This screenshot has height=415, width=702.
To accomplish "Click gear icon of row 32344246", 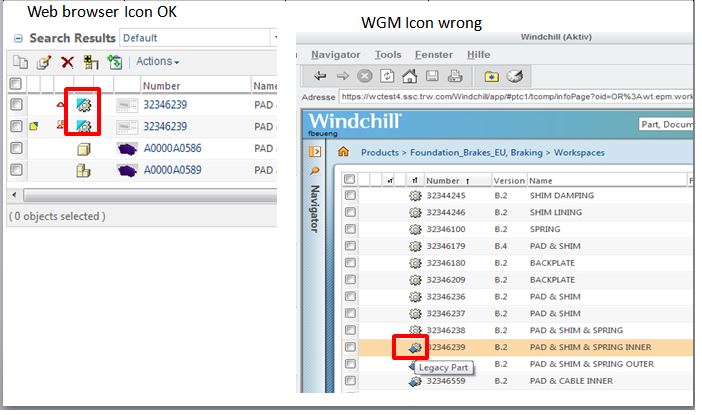I will (x=415, y=213).
